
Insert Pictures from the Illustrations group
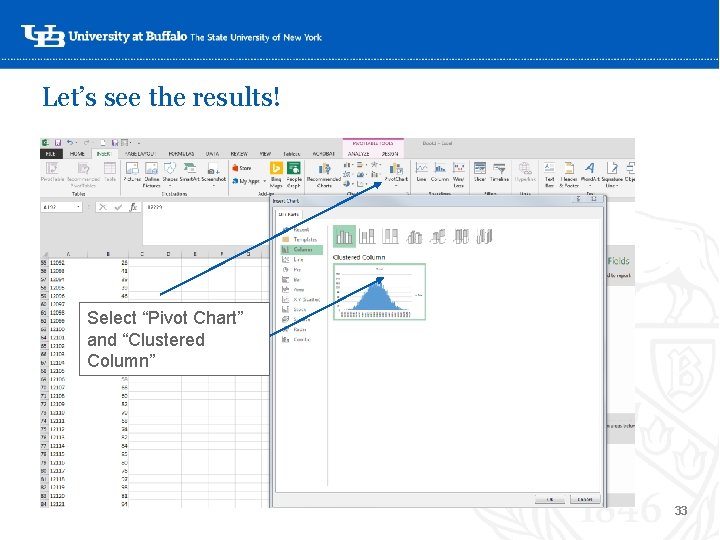point(132,174)
